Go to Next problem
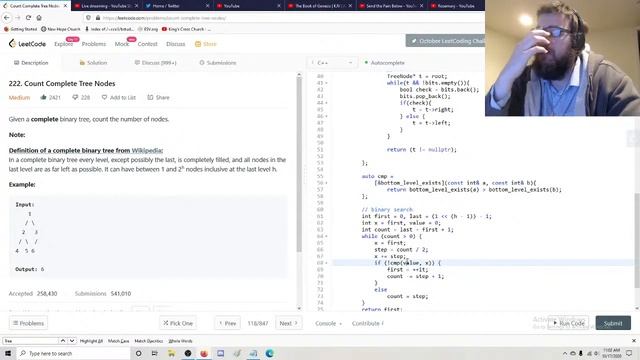 pyautogui.click(x=289, y=323)
